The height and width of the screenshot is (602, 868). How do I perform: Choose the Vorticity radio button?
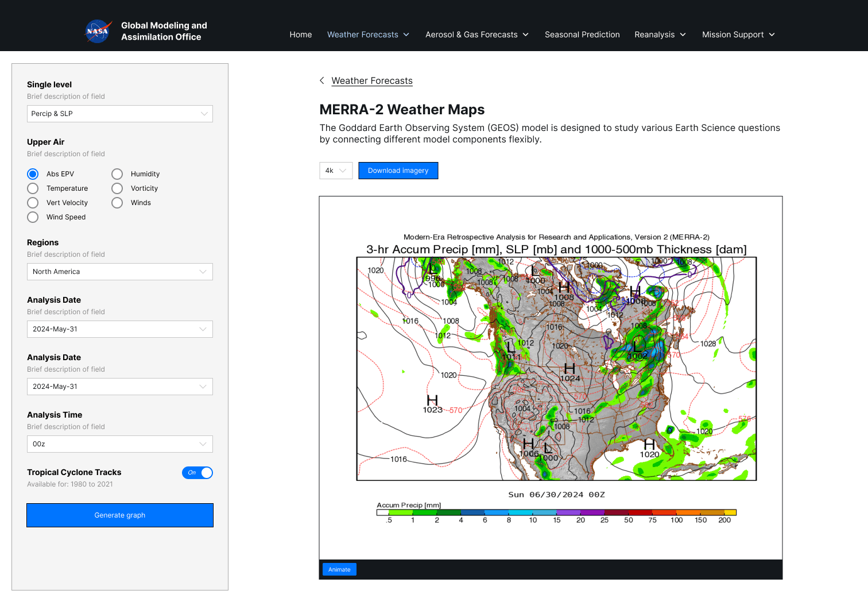click(117, 188)
